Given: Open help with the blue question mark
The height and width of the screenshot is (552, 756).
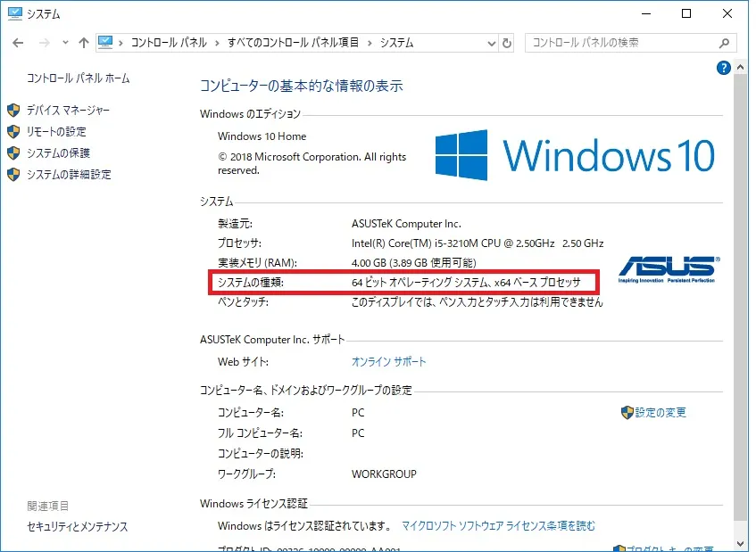Looking at the screenshot, I should click(723, 68).
